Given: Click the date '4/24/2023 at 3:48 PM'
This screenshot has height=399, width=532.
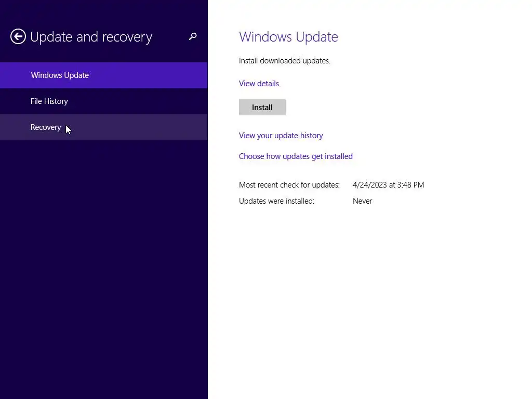Looking at the screenshot, I should pyautogui.click(x=389, y=185).
